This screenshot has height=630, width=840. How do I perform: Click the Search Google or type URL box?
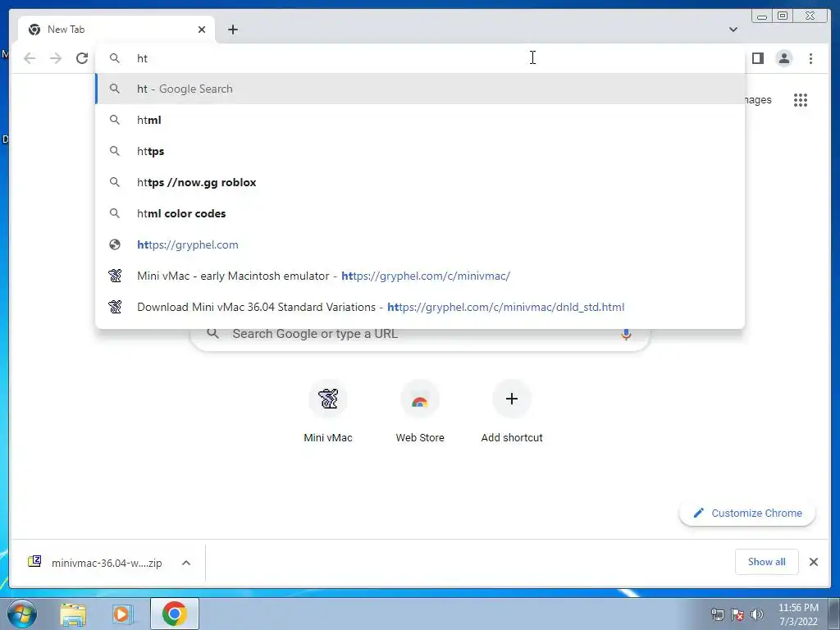pos(420,335)
